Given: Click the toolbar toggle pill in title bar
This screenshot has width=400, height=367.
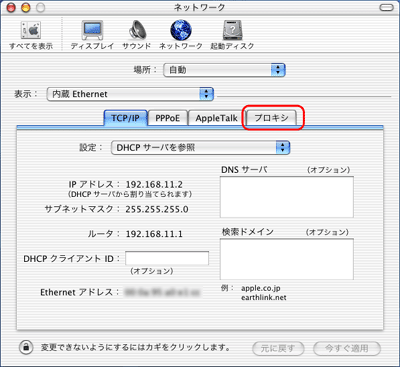Looking at the screenshot, I should pos(386,7).
